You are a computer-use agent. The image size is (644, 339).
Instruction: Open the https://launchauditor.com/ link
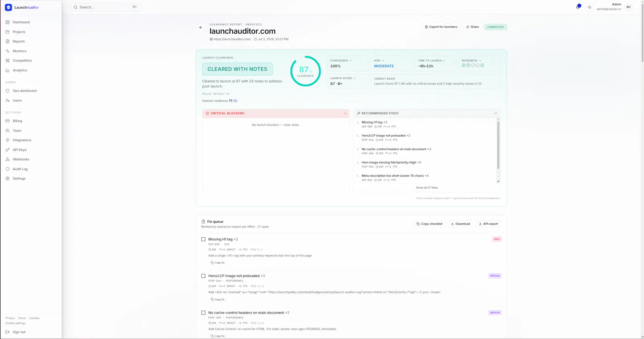232,39
